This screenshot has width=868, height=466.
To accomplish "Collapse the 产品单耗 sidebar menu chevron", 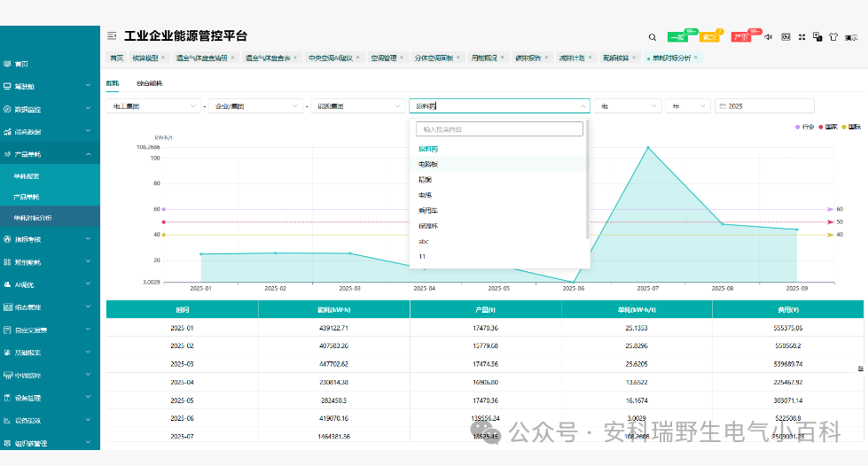I will (x=88, y=154).
